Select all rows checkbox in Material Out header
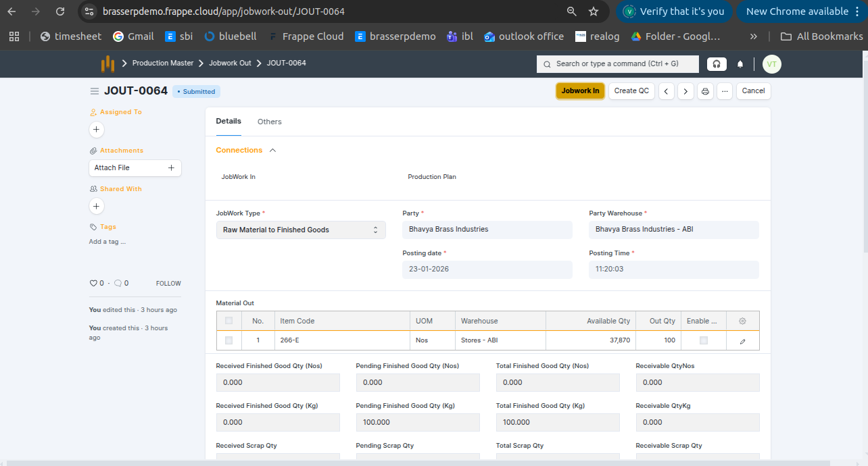 (229, 321)
